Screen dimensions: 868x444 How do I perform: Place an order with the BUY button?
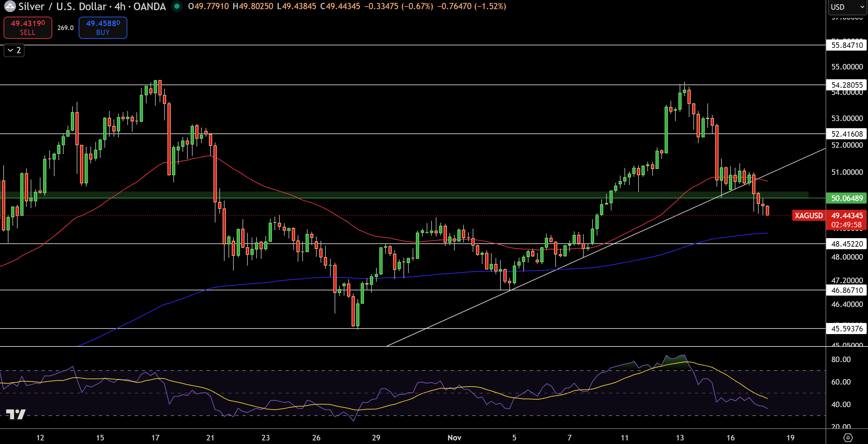(103, 28)
